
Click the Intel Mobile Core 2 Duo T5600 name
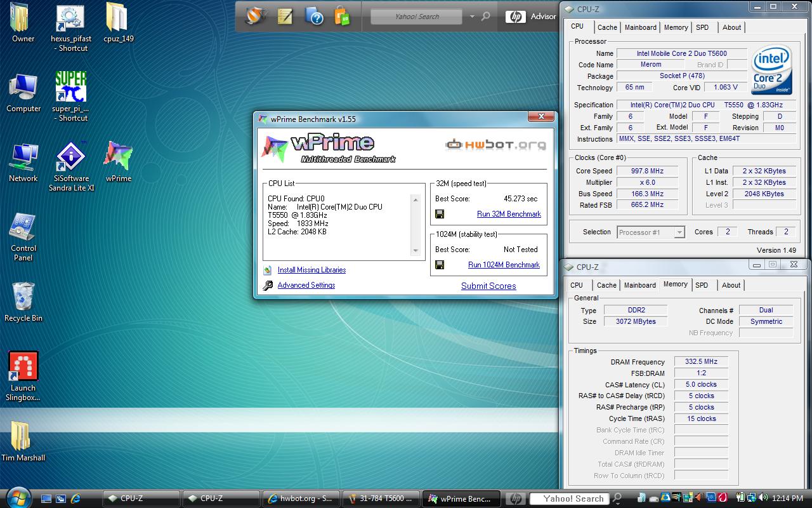[x=682, y=53]
